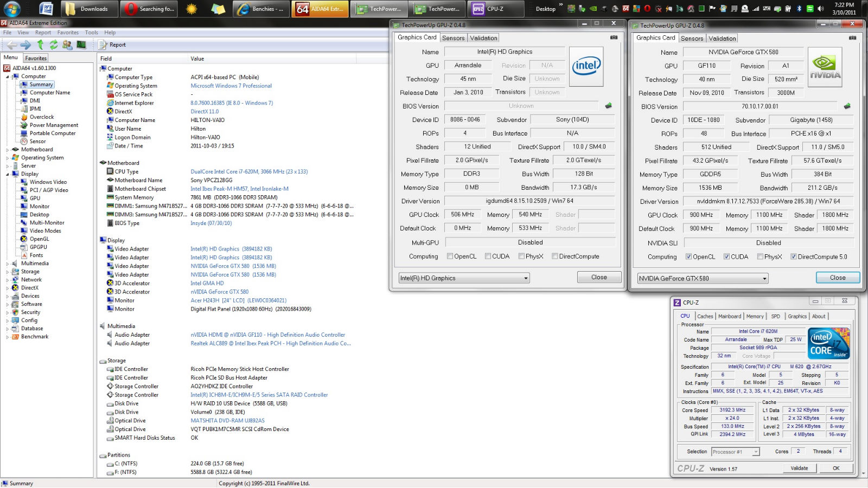Open the Mainboard tab in CPU-Z
The width and height of the screenshot is (868, 488).
pos(729,316)
